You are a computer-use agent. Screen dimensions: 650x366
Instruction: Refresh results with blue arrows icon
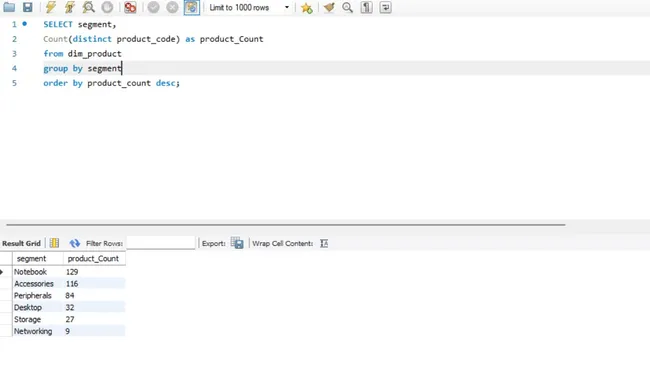(x=75, y=243)
